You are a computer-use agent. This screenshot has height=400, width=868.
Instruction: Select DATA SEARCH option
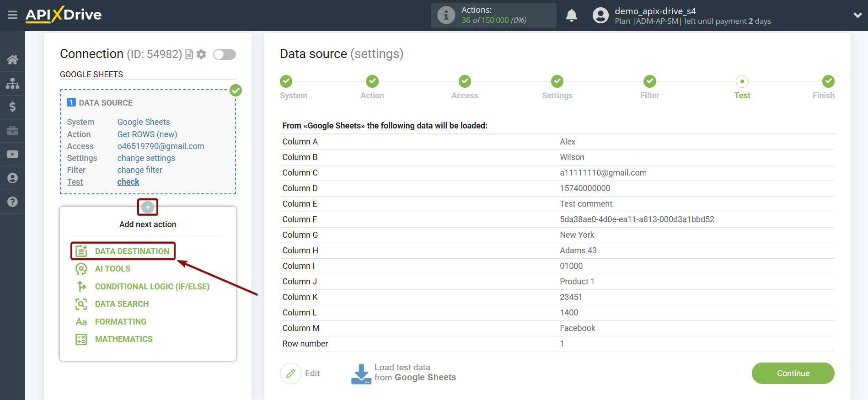click(122, 304)
